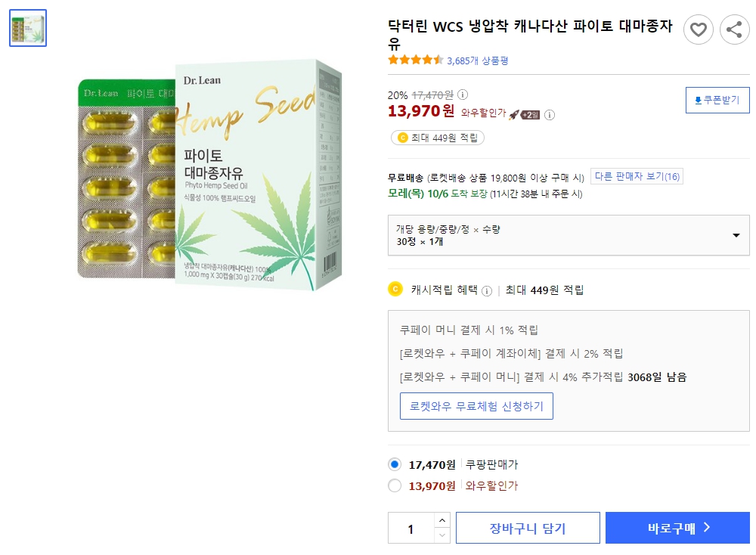756x555 pixels.
Task: Open the 3,685개 상품평 reviews link
Action: (477, 61)
